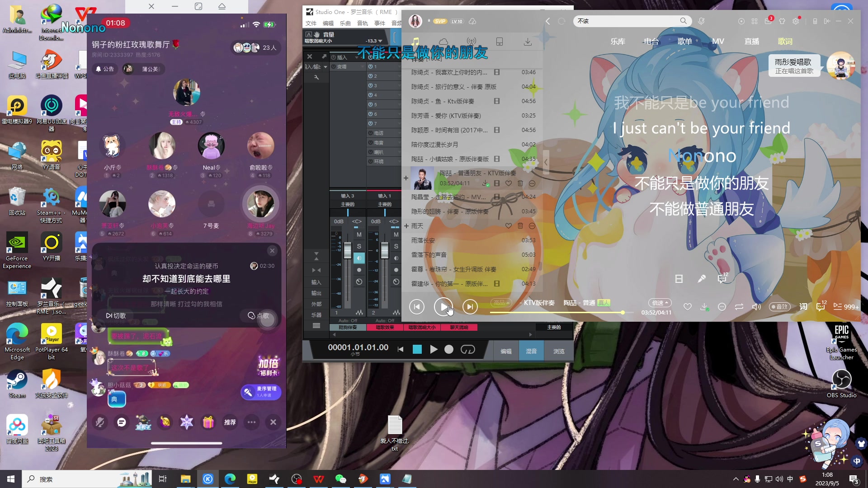
Task: Open cloud music panel icon
Action: (x=443, y=42)
